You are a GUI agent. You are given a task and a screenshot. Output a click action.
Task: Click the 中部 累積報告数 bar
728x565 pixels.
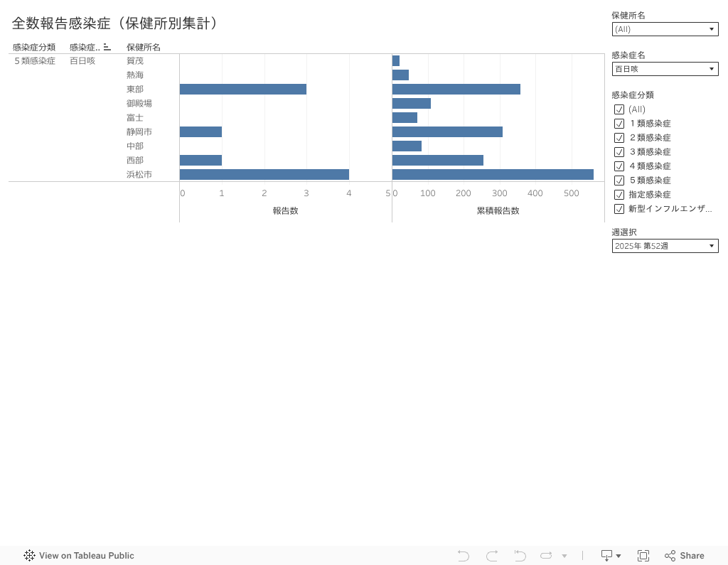(407, 146)
